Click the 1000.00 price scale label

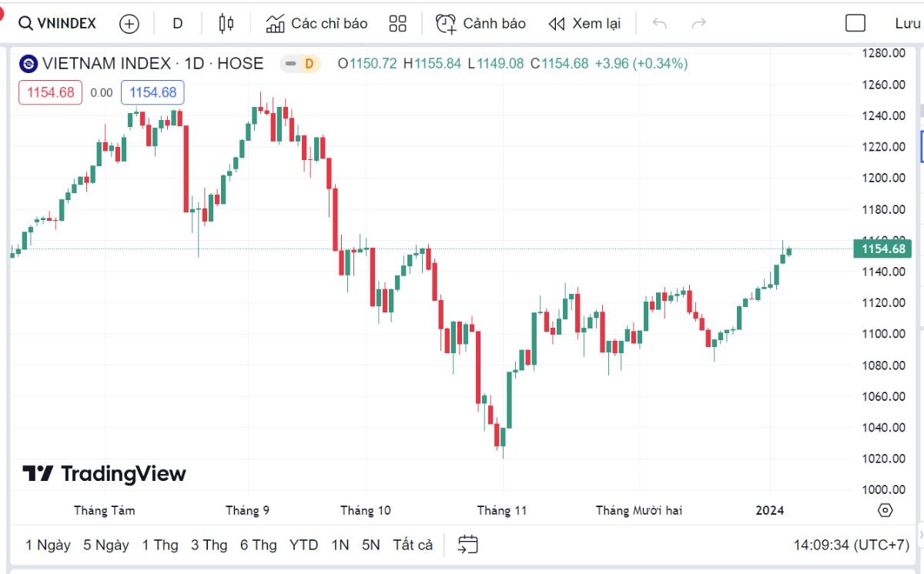(x=883, y=489)
